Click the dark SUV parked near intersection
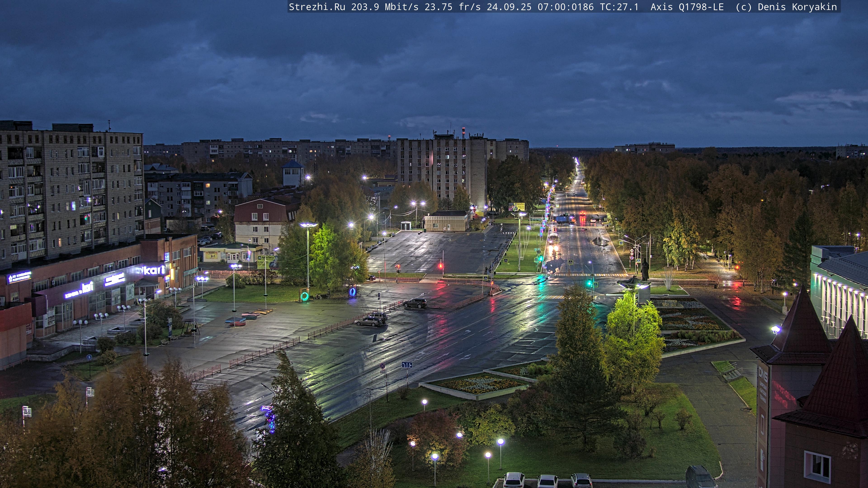 [x=415, y=303]
